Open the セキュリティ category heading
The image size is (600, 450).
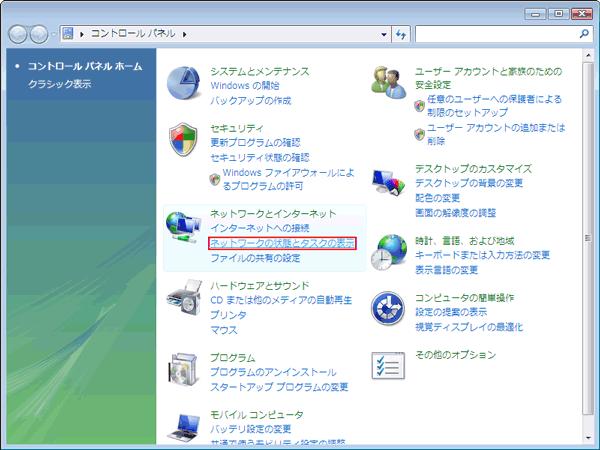[x=237, y=128]
